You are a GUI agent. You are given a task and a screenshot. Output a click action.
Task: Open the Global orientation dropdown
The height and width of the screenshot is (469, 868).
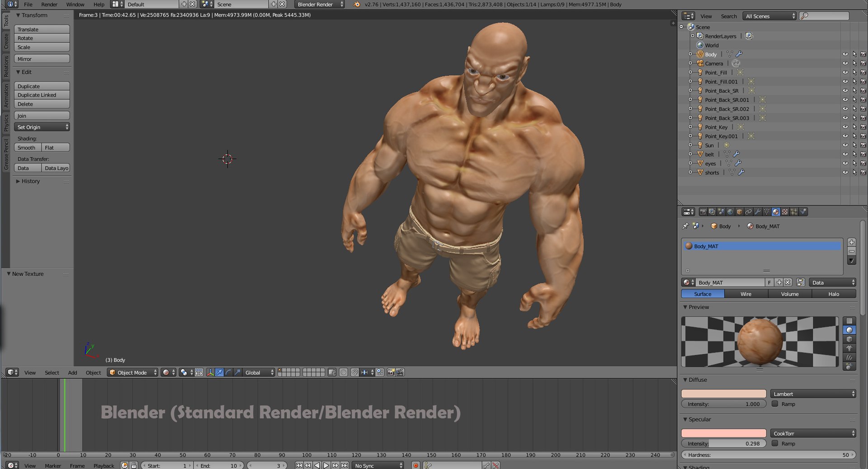point(259,372)
